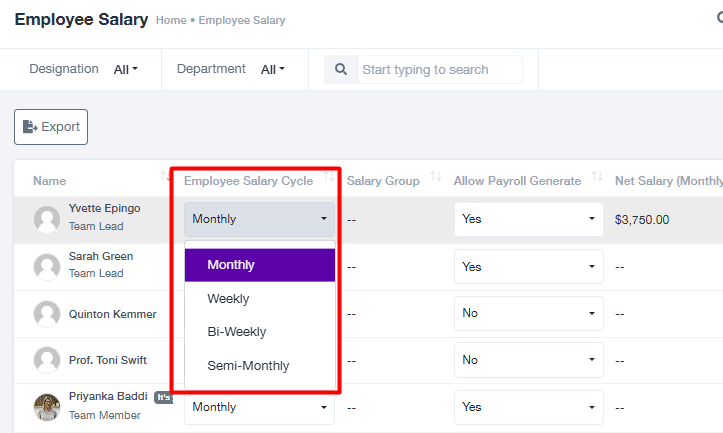Click the Employee Salary page title
The image size is (723, 433).
click(x=81, y=19)
